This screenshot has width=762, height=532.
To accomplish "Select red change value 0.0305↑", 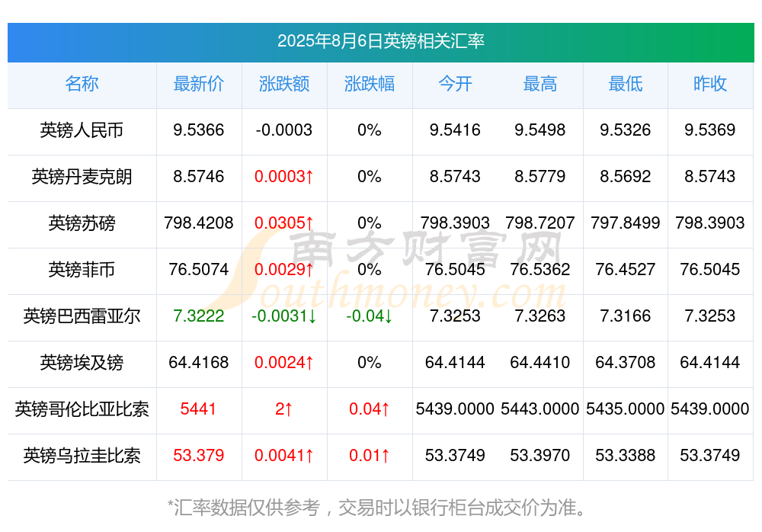I will [x=284, y=223].
